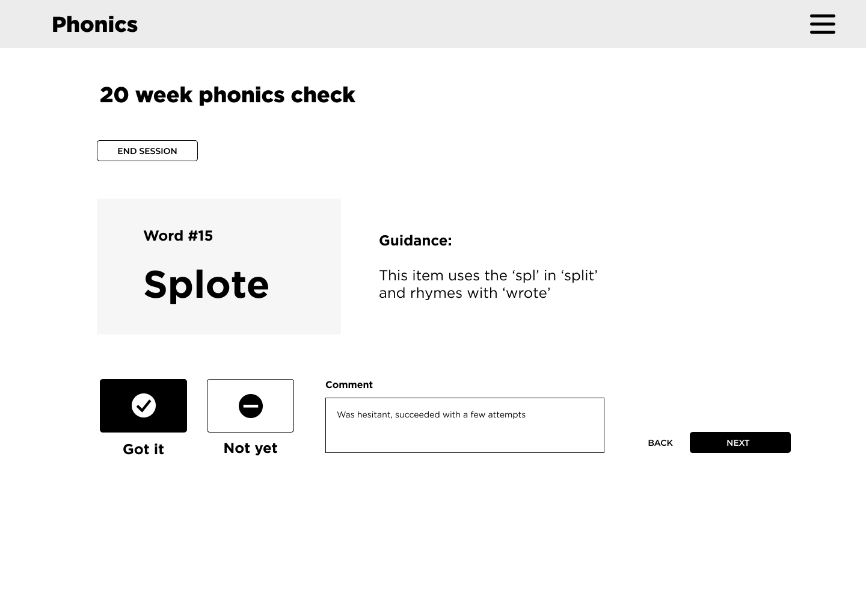The image size is (866, 616).
Task: Click the Phonics logo in header
Action: coord(95,25)
